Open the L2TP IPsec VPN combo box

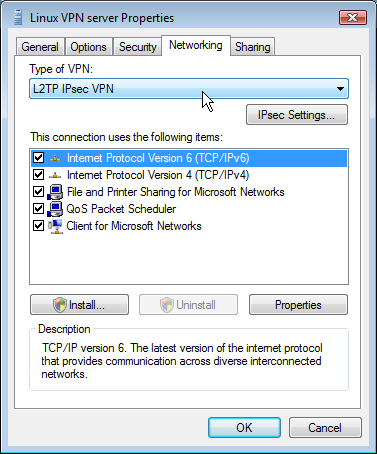189,89
